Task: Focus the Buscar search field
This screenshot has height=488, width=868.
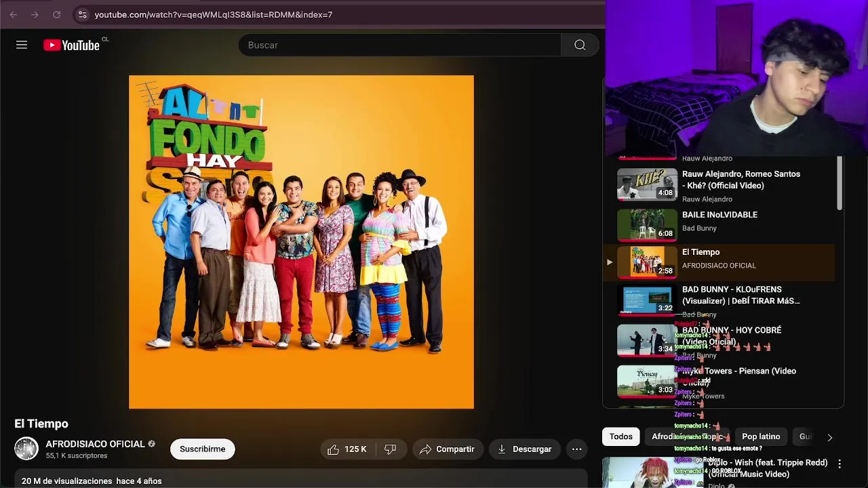Action: [x=399, y=45]
